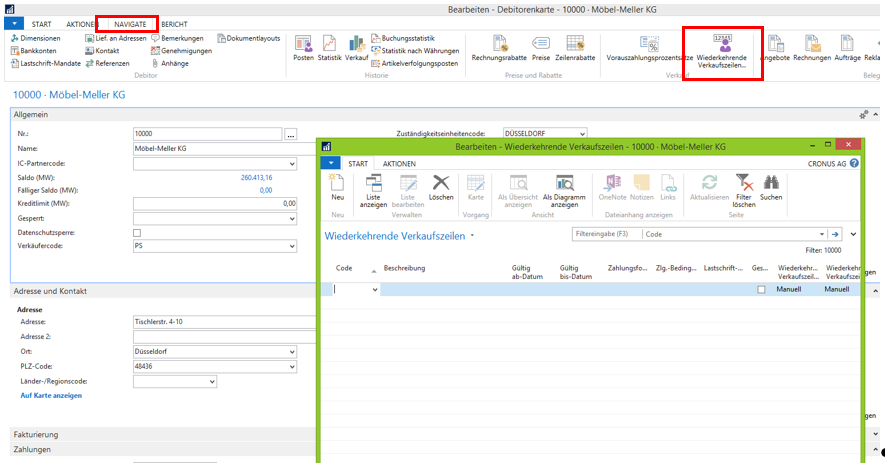Switch to the NAVIGATE ribbon tab

(x=130, y=24)
